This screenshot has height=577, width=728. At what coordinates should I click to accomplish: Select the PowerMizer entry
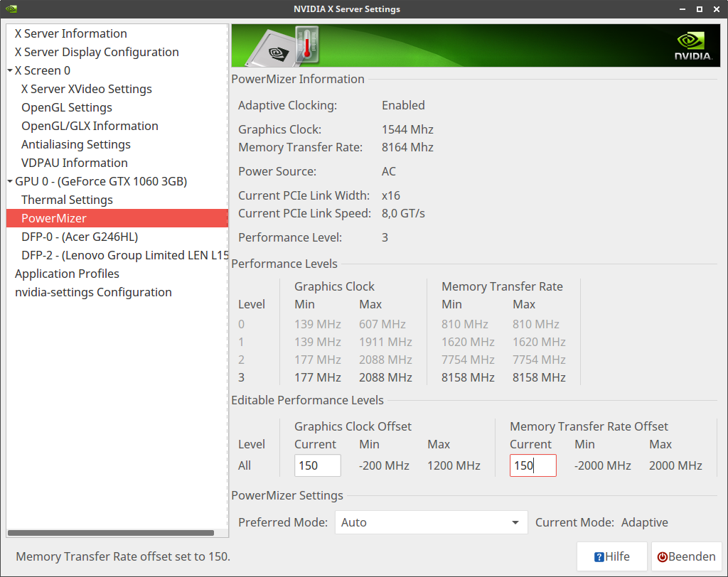point(117,218)
